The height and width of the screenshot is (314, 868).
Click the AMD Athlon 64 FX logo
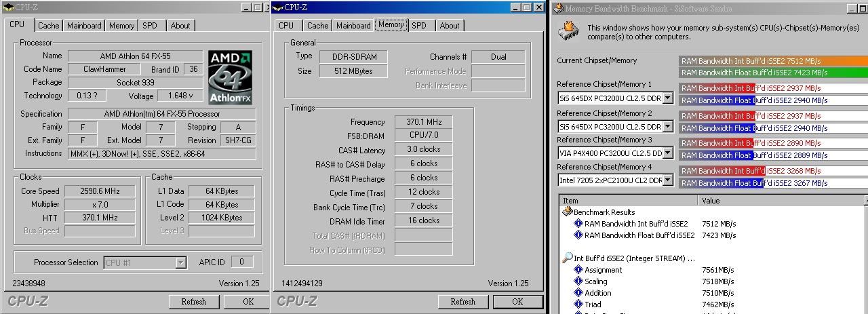click(230, 77)
